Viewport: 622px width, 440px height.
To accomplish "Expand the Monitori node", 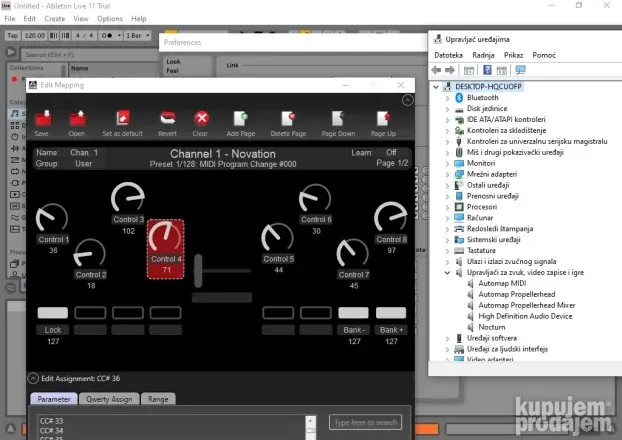I will point(447,163).
